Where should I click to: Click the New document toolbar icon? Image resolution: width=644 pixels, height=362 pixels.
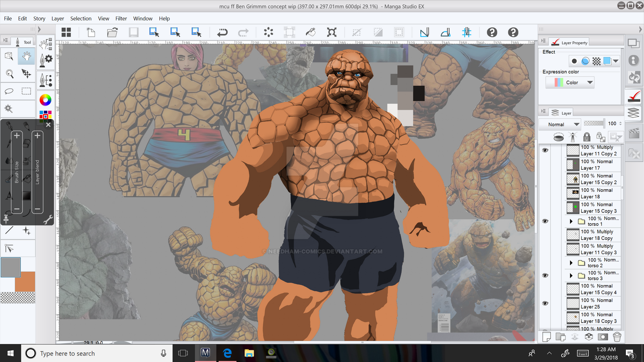coord(91,32)
